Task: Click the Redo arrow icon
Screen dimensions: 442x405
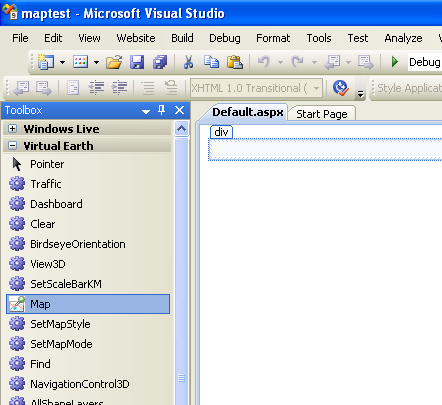Action: 297,62
